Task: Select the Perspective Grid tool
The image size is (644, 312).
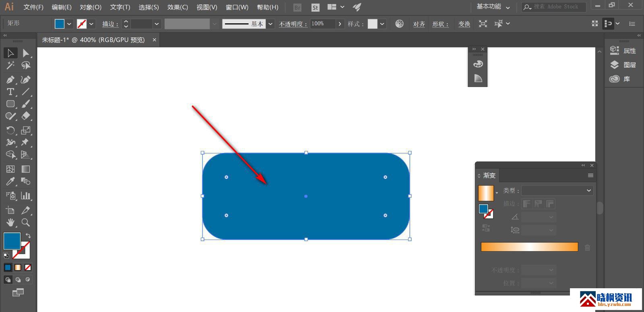Action: coord(26,155)
